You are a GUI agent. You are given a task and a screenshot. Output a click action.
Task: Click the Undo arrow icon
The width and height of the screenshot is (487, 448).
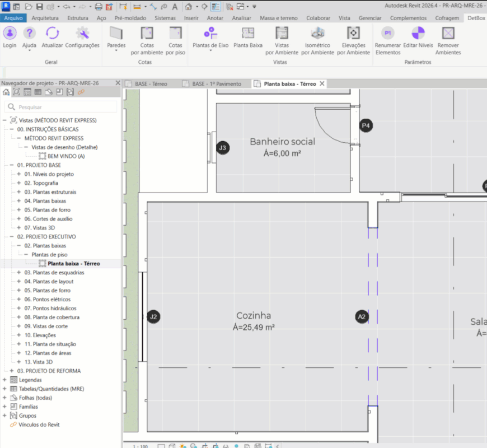tap(67, 6)
